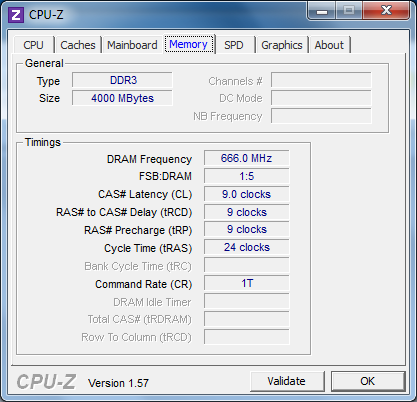The image size is (417, 402).
Task: Show the About tab
Action: 329,45
